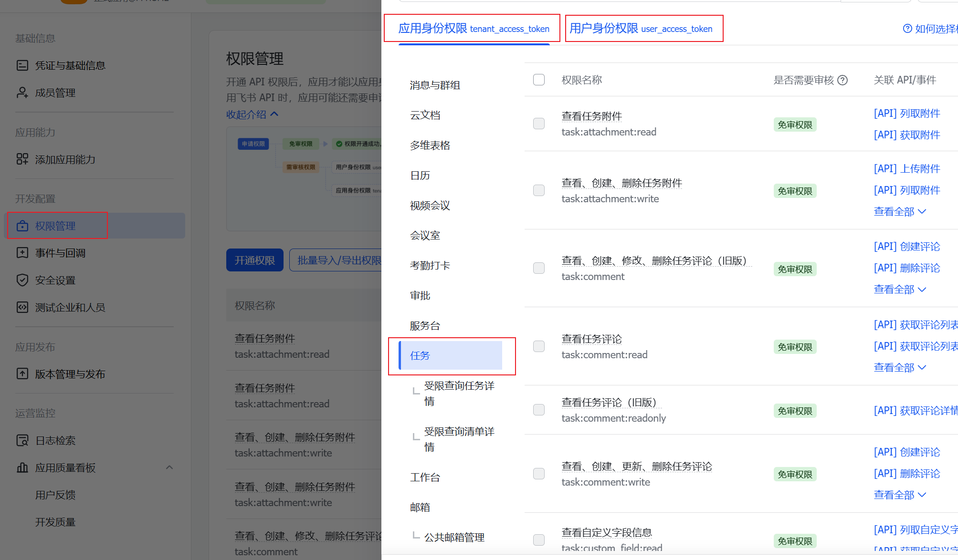Open 受限查询任务详情 subcategory
The width and height of the screenshot is (958, 560).
pos(459,394)
